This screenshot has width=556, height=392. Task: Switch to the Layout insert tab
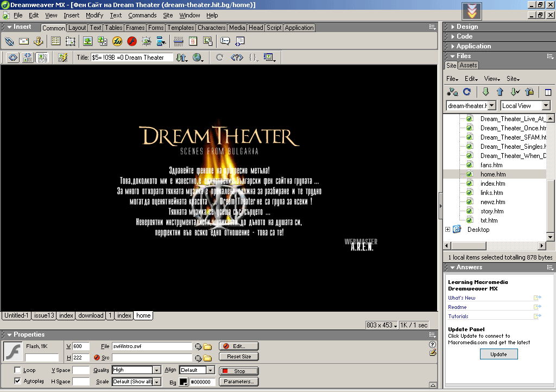(77, 28)
